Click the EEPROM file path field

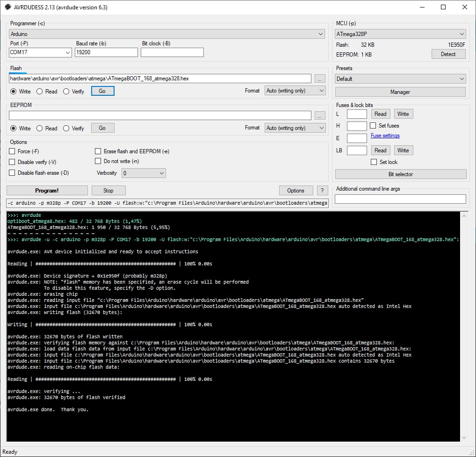[160, 115]
